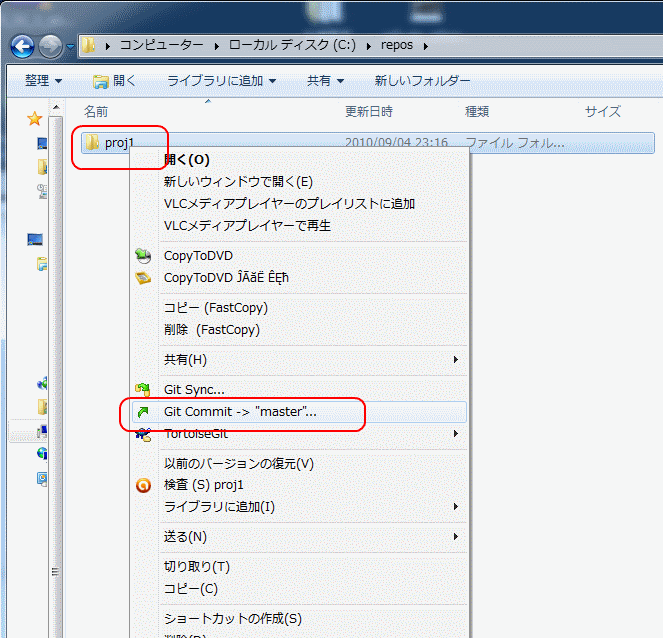Expand the arrow after ローカル ディスク (C:) breadcrumb

tap(369, 46)
